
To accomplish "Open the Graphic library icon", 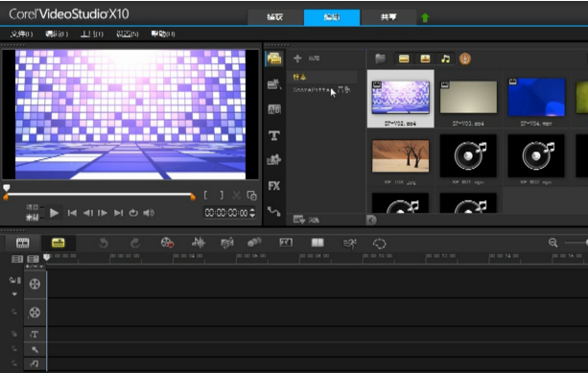I will tap(274, 160).
